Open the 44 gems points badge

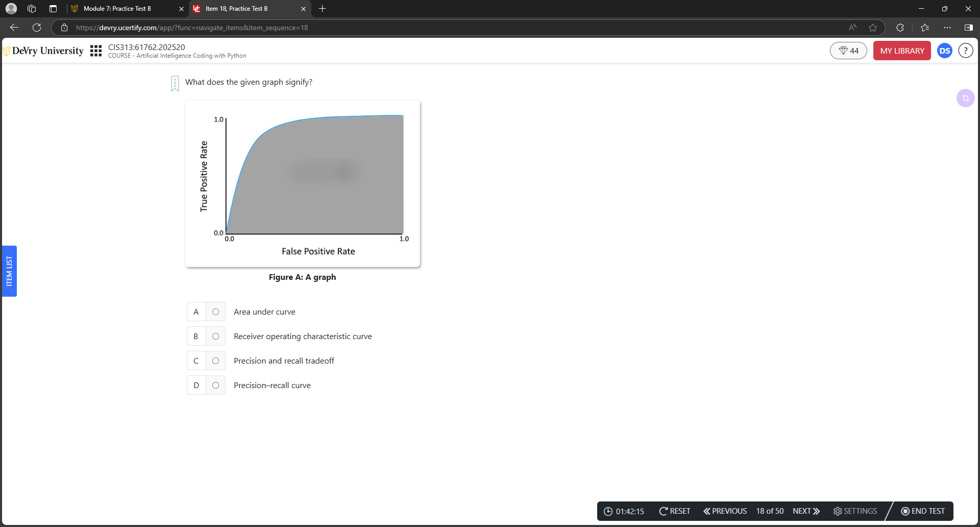pos(848,51)
